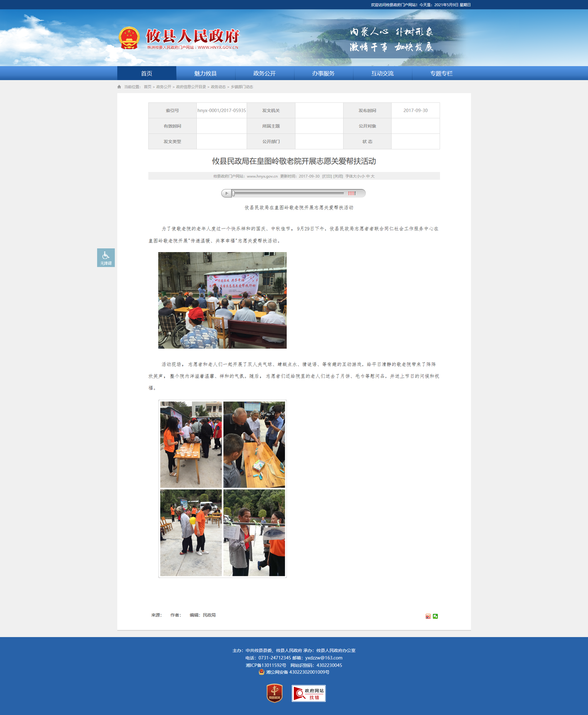The image size is (588, 715).
Task: Click the first event photo thumbnail
Action: coord(222,300)
